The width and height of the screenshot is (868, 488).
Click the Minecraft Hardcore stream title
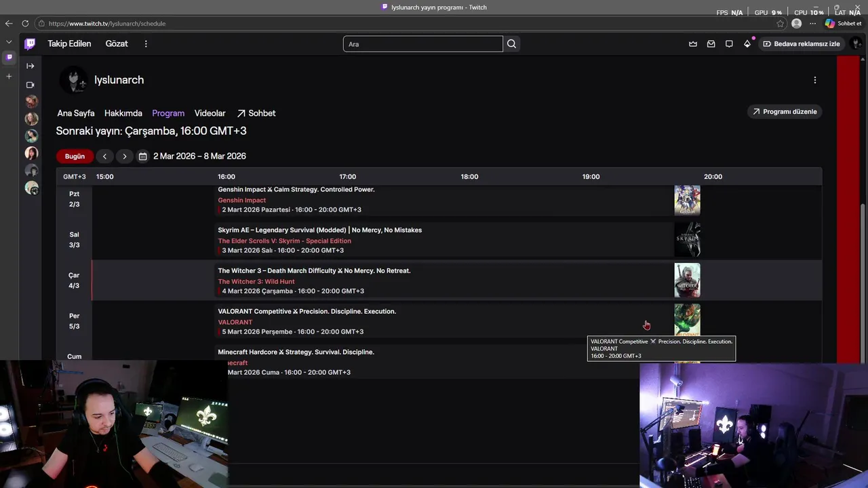pos(296,352)
